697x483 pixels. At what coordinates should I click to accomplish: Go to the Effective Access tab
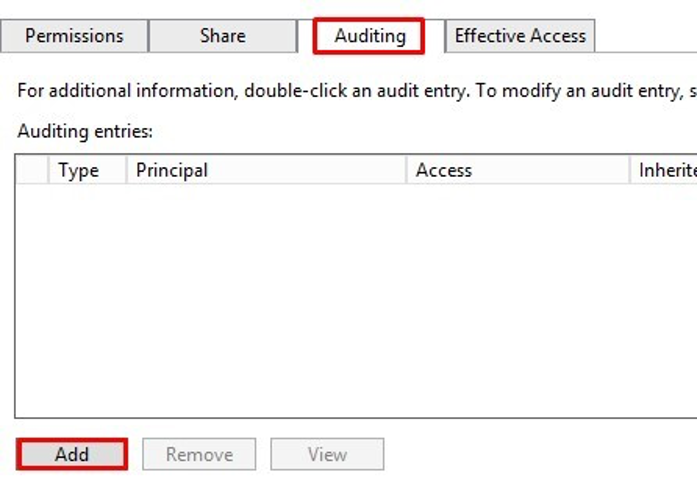click(x=520, y=36)
